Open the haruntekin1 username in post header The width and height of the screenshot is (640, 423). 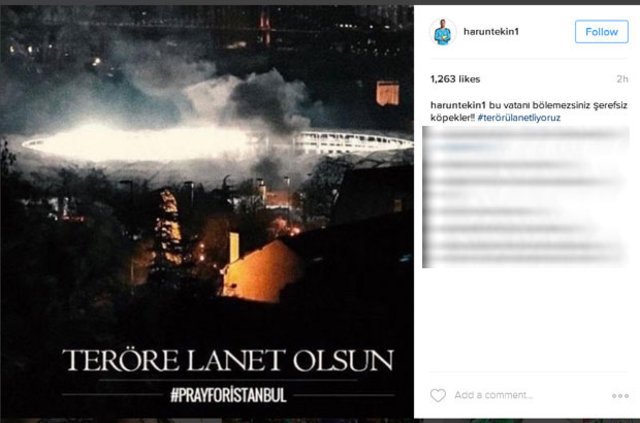[x=491, y=31]
